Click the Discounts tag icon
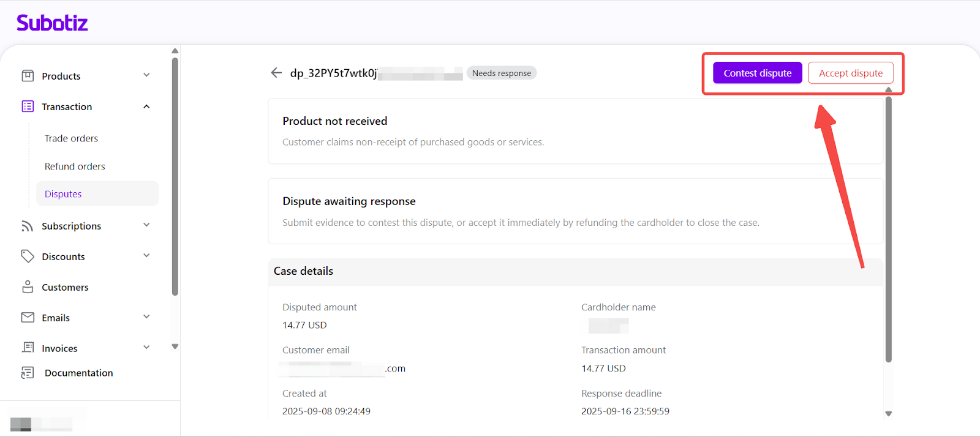Screen dimensions: 980x437 click(x=28, y=256)
